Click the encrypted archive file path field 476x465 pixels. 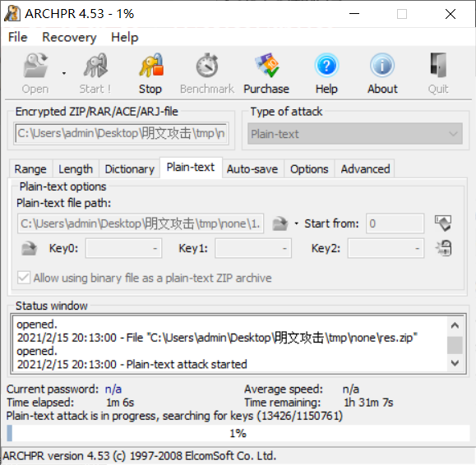[x=122, y=133]
